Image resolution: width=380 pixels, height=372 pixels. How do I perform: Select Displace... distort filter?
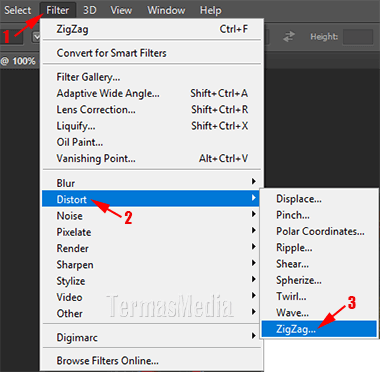(319, 199)
